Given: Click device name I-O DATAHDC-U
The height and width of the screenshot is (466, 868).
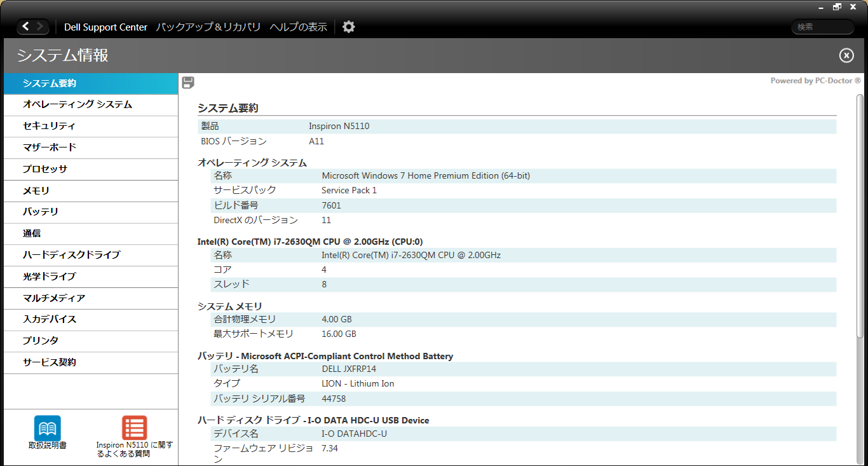Looking at the screenshot, I should click(354, 434).
